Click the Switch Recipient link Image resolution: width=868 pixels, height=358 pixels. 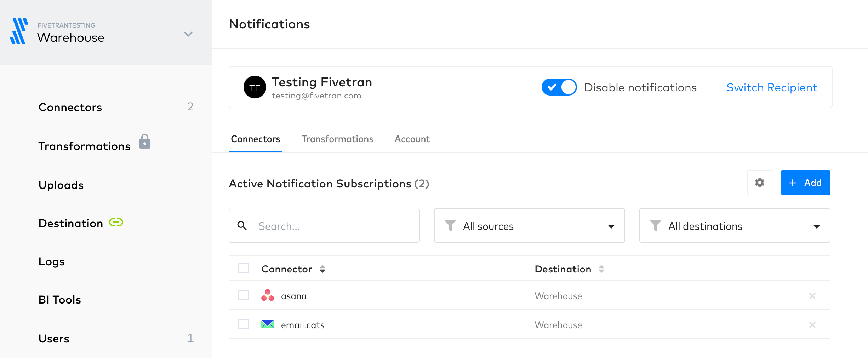pos(772,87)
